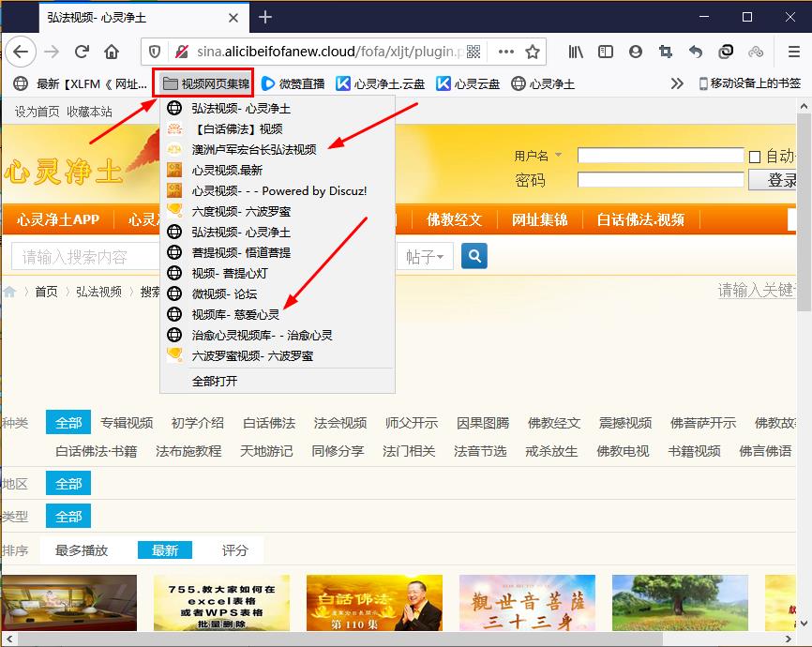Open the 755 excel tutorial video thumbnail
This screenshot has width=812, height=647.
[x=221, y=602]
